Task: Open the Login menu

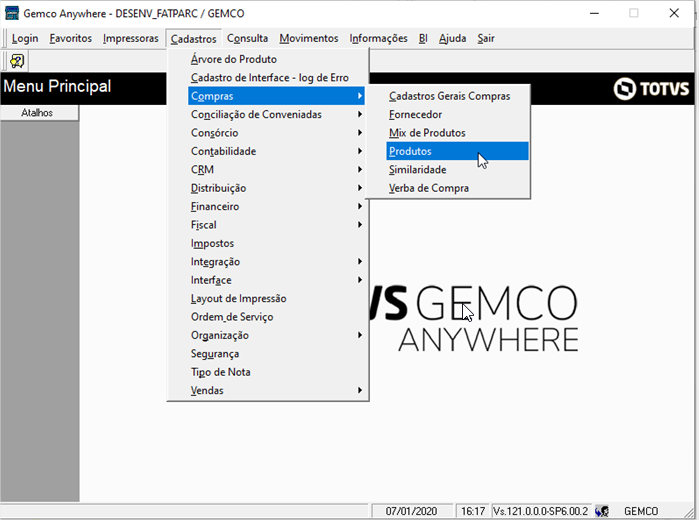Action: tap(25, 39)
